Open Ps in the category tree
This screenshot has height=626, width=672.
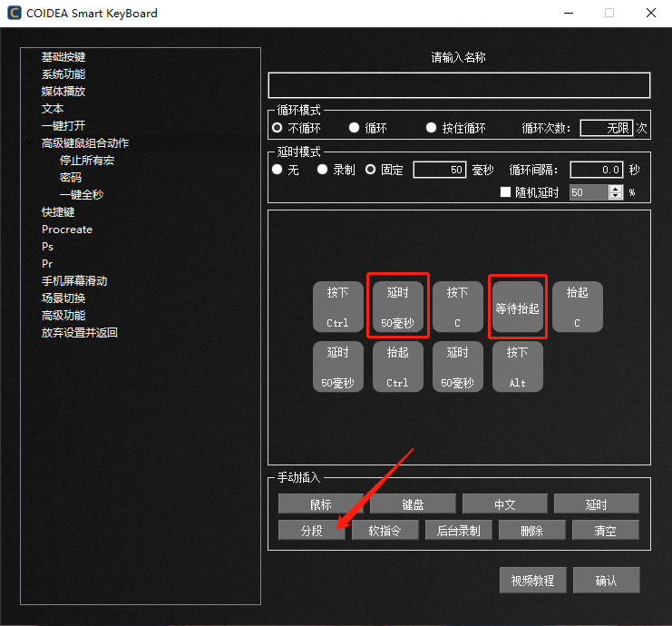(47, 247)
